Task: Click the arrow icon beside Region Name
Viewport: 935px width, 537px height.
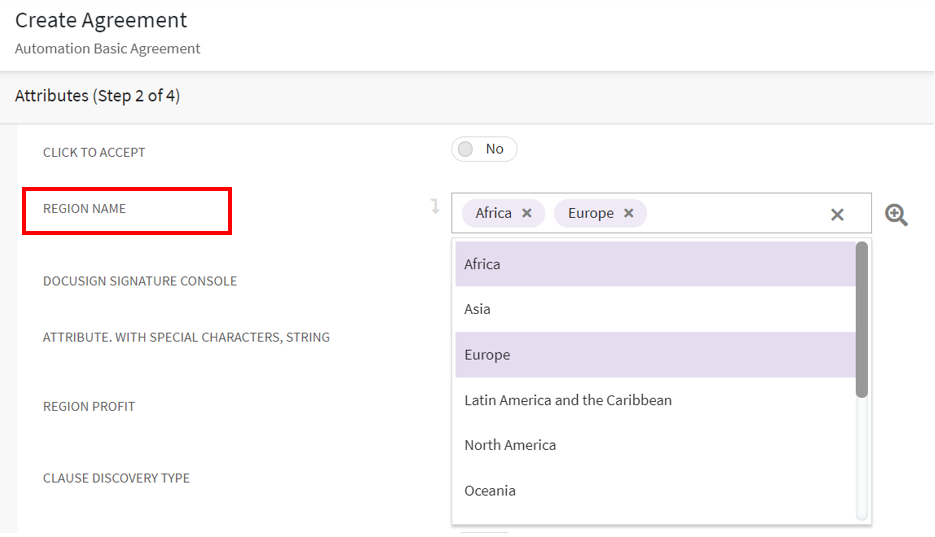Action: 435,206
